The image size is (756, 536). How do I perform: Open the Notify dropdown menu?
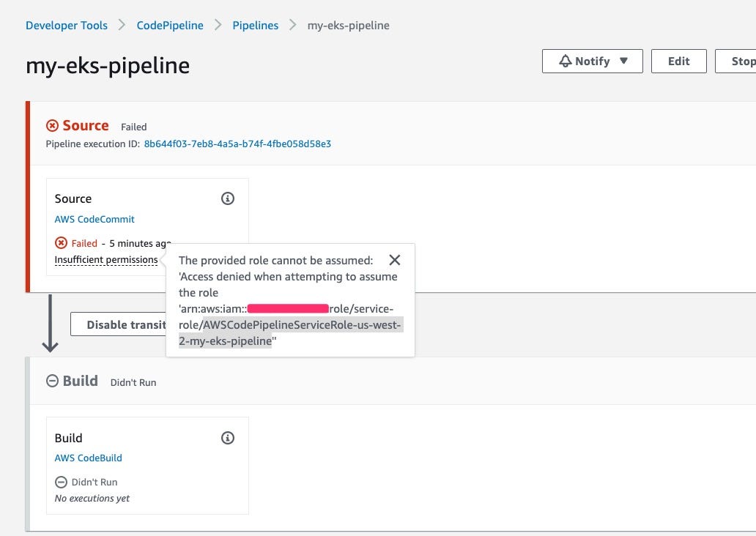(592, 62)
